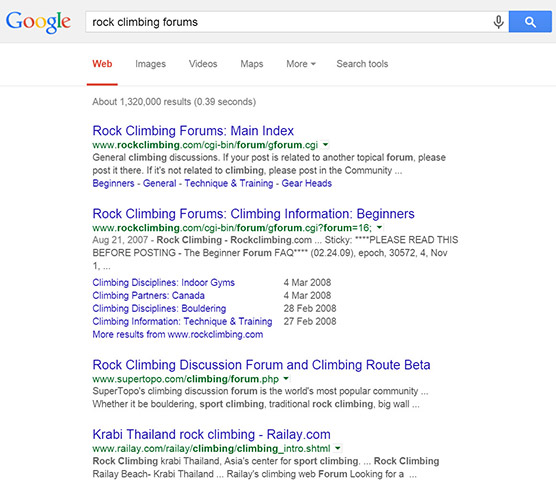
Task: Click the blue magnifier search button
Action: coord(530,22)
